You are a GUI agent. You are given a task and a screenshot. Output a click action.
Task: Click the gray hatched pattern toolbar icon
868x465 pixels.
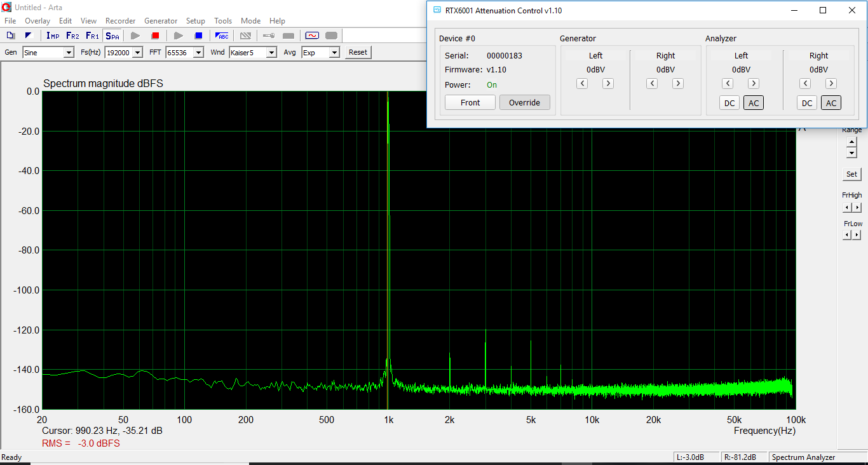(245, 36)
